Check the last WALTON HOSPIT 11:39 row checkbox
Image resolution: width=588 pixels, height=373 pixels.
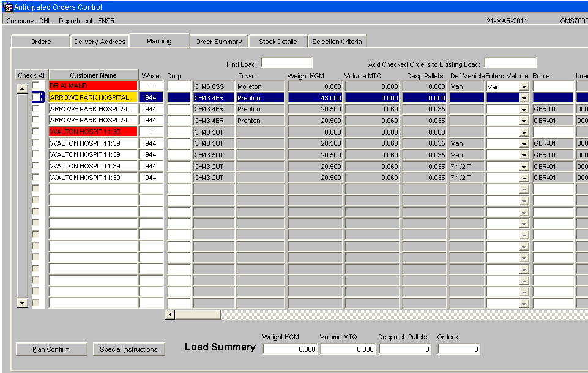point(35,178)
